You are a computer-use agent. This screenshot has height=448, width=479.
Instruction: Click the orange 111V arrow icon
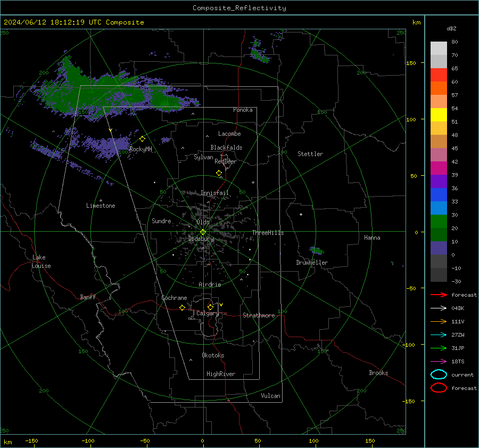[439, 321]
